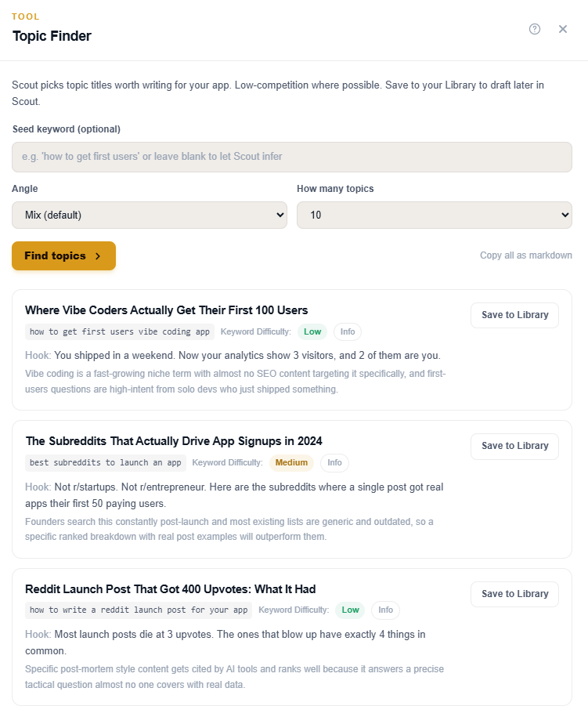Close the Topic Finder panel
This screenshot has height=706, width=588.
pyautogui.click(x=563, y=29)
